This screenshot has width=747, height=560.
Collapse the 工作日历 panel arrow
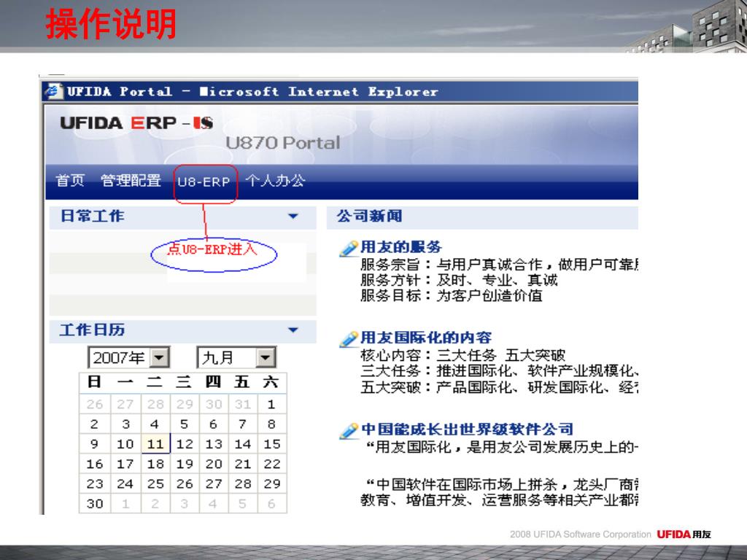pyautogui.click(x=293, y=330)
